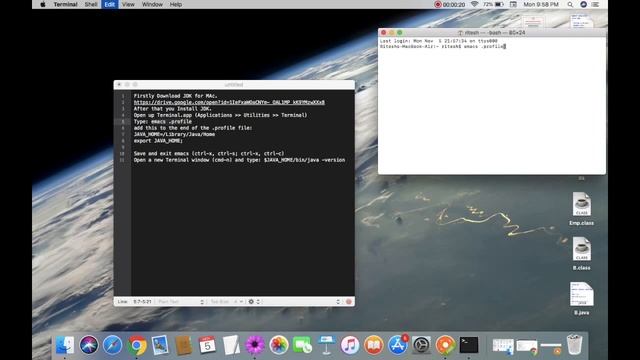Open the highlighted Edit menu
This screenshot has width=640, height=360.
point(109,4)
